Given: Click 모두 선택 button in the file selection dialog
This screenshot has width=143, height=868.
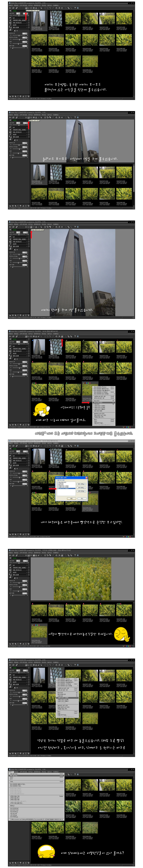Looking at the screenshot, I should (81, 484).
